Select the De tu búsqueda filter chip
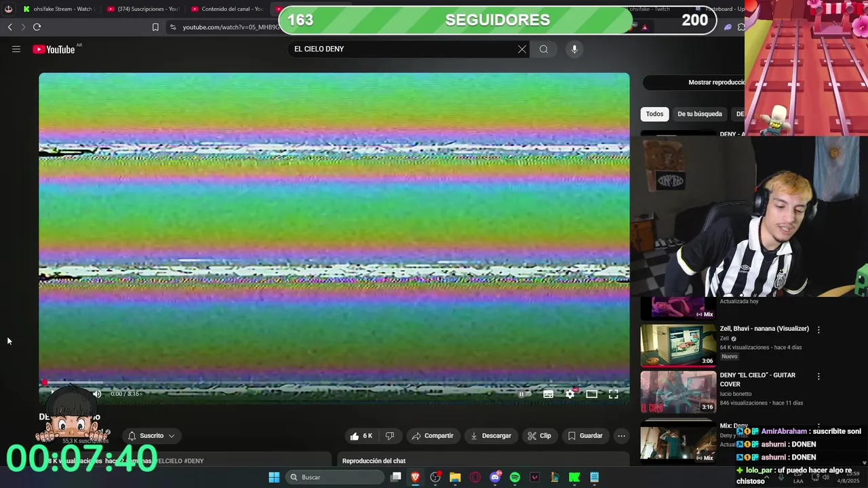This screenshot has width=868, height=488. click(x=700, y=114)
